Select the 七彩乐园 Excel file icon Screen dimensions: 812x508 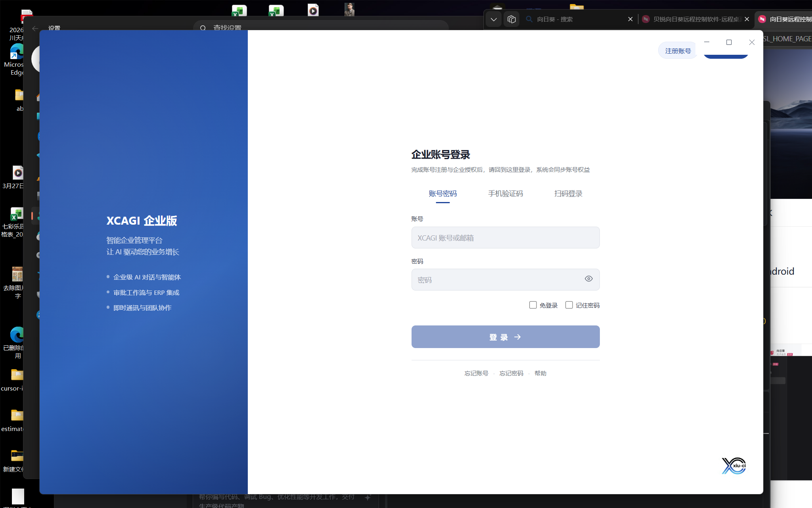13,222
